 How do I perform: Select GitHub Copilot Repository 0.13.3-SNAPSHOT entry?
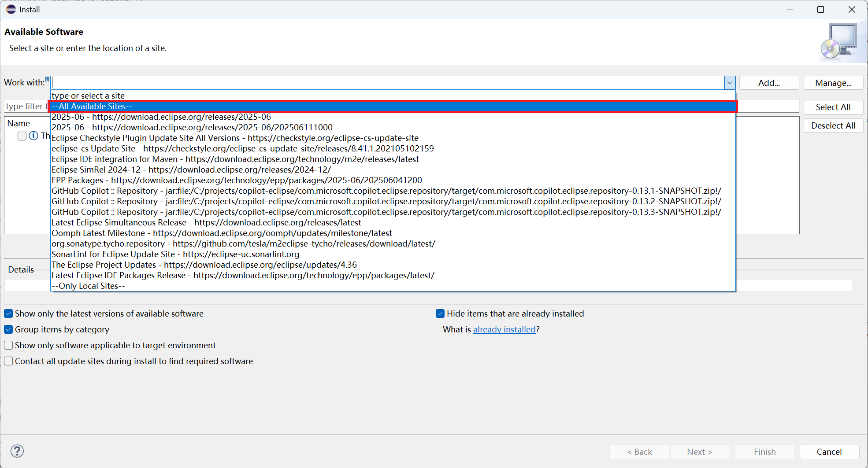coord(393,212)
